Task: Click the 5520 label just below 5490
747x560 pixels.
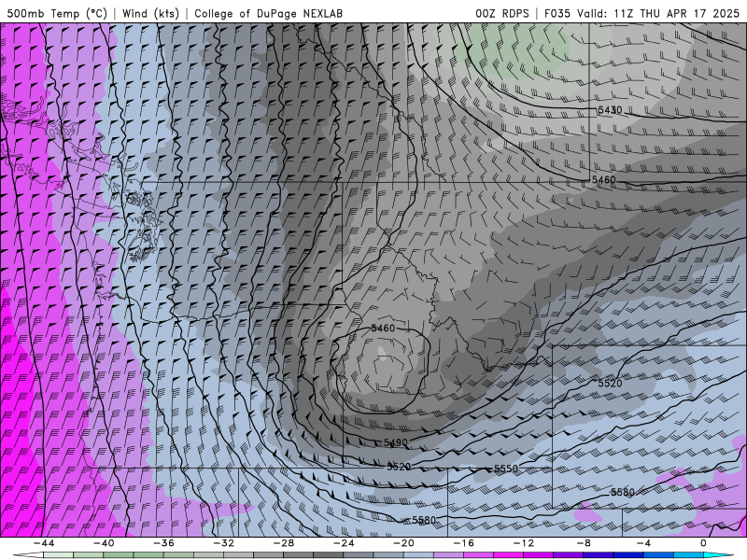Action: [399, 467]
